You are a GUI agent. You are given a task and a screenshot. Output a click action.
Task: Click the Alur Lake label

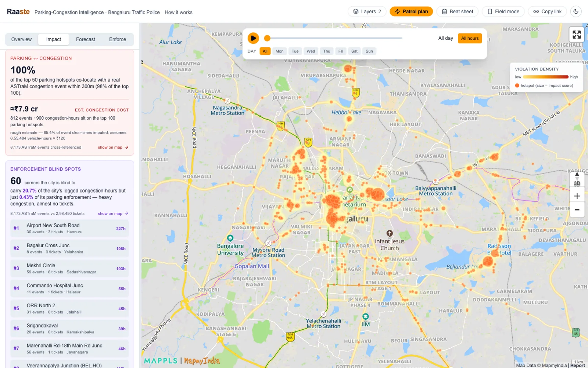[171, 42]
